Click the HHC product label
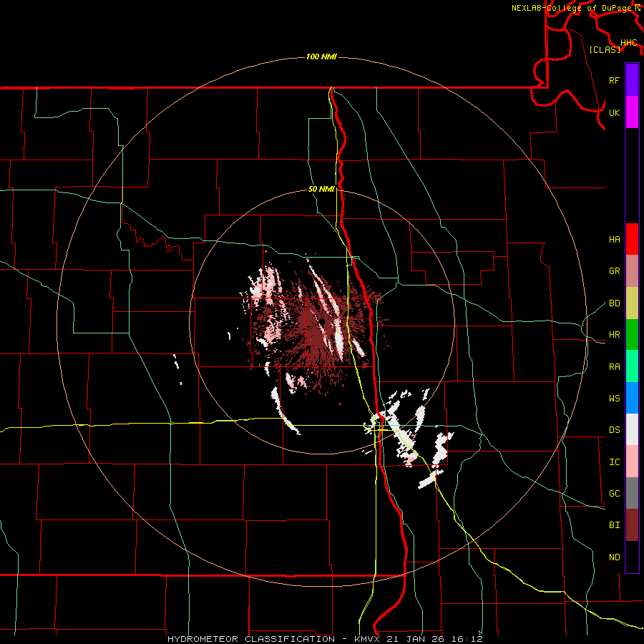Screen dimensions: 644x644 [x=629, y=43]
